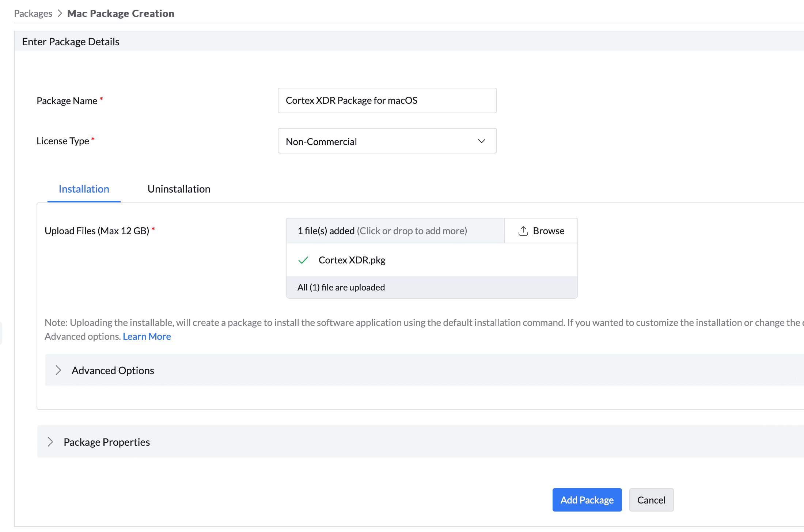Switch to the Uninstallation tab

click(179, 189)
